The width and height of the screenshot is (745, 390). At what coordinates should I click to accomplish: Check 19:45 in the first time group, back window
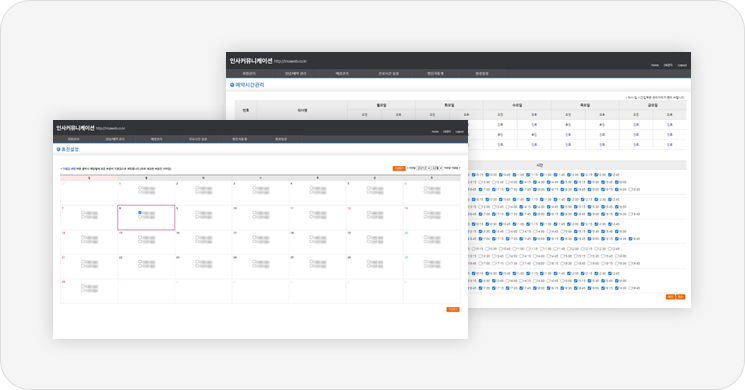tap(631, 190)
